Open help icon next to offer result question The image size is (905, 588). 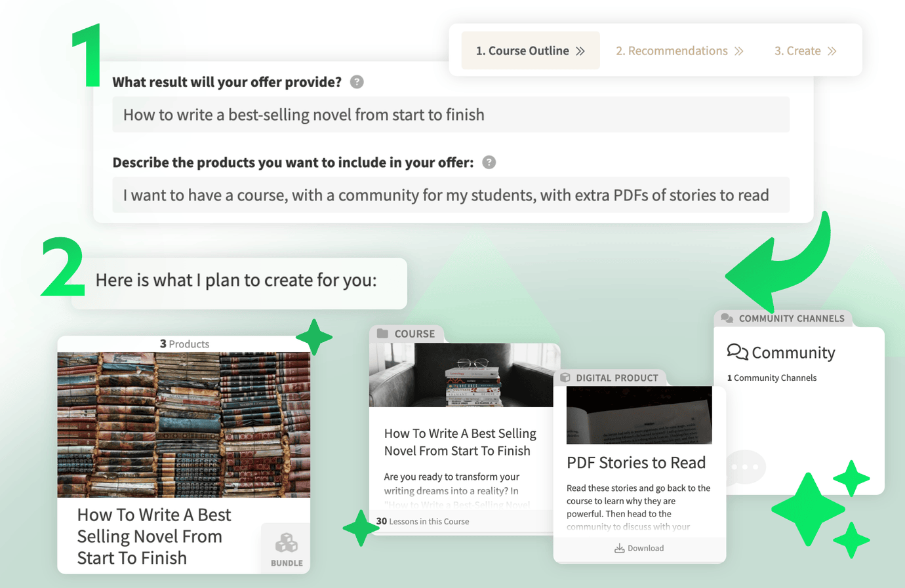point(357,82)
